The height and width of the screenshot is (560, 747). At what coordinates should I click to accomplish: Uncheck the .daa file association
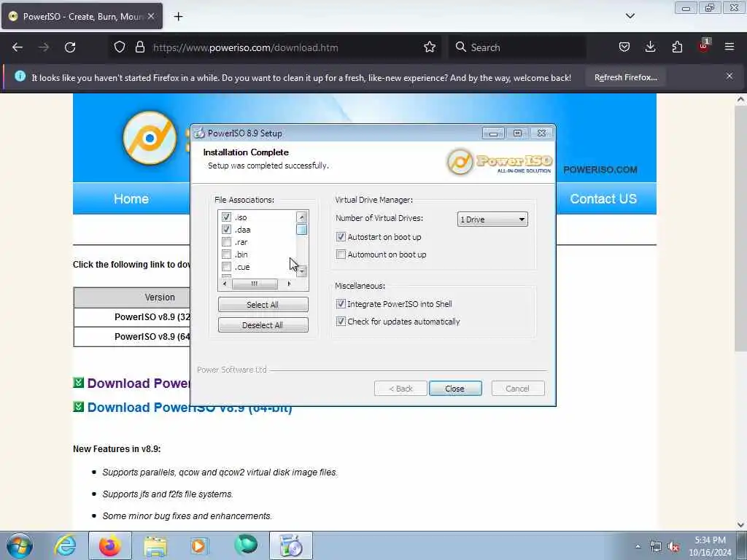tap(226, 230)
